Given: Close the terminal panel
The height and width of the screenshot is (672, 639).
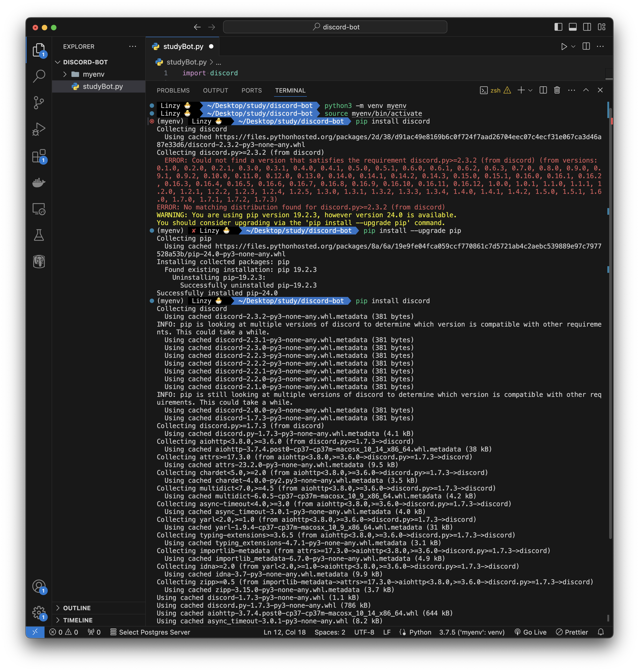Looking at the screenshot, I should point(600,90).
